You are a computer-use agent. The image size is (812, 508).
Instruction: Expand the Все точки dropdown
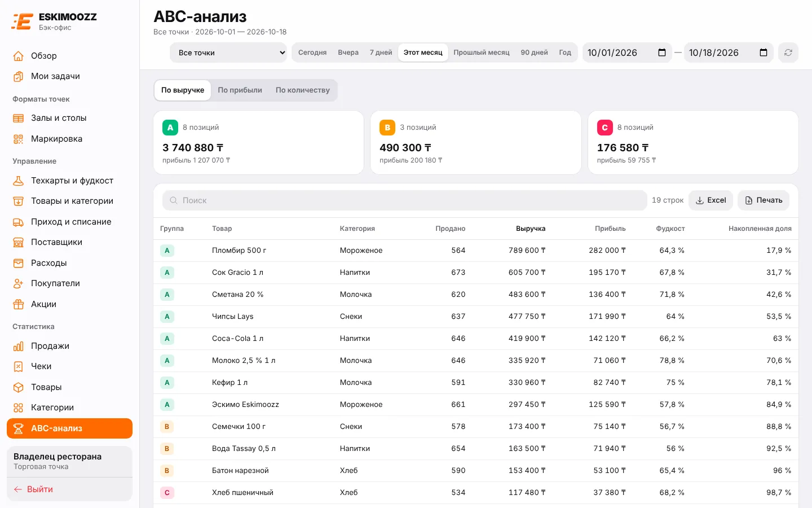pyautogui.click(x=228, y=52)
